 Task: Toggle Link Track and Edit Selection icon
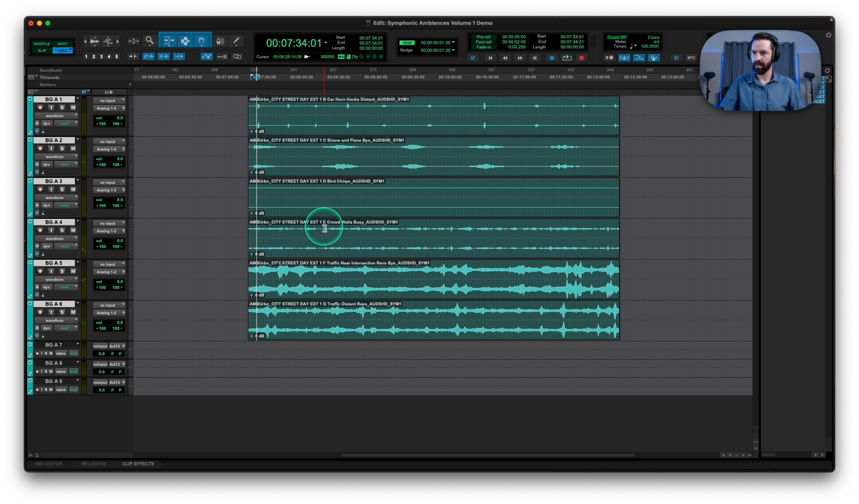click(x=164, y=57)
